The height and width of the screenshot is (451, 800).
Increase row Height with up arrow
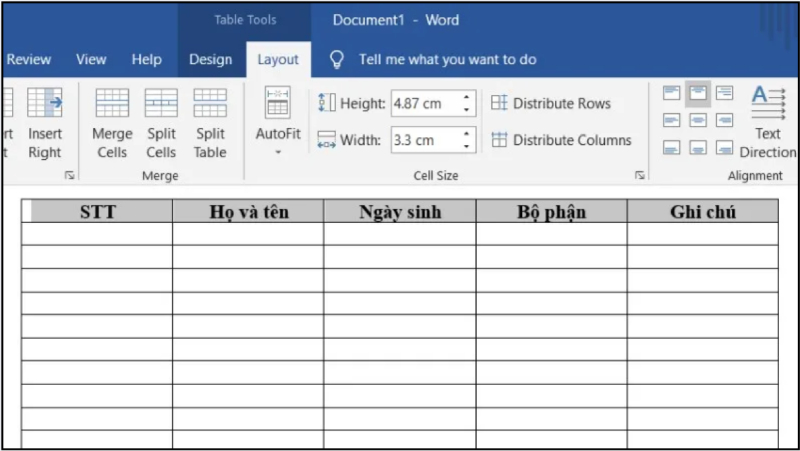coord(466,97)
